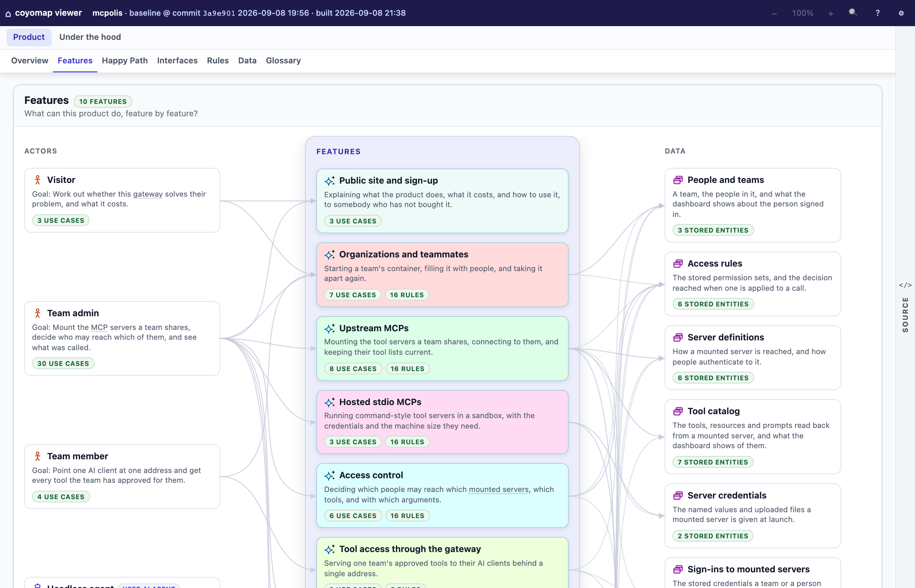The image size is (915, 588).
Task: Click the mcpolis project name
Action: tap(107, 13)
